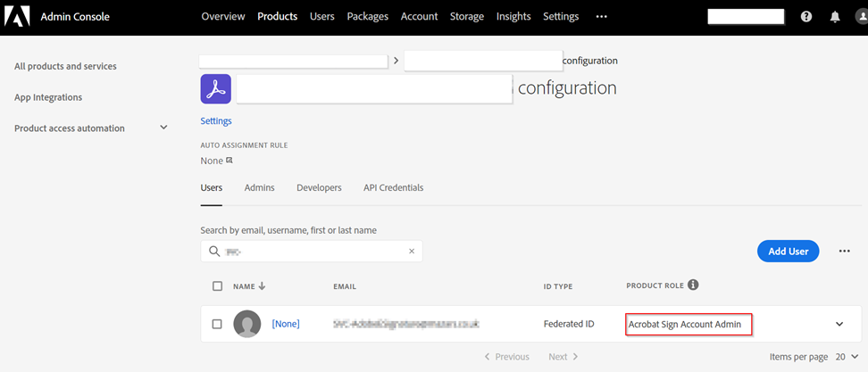
Task: Select all users checkbox in header
Action: point(218,285)
